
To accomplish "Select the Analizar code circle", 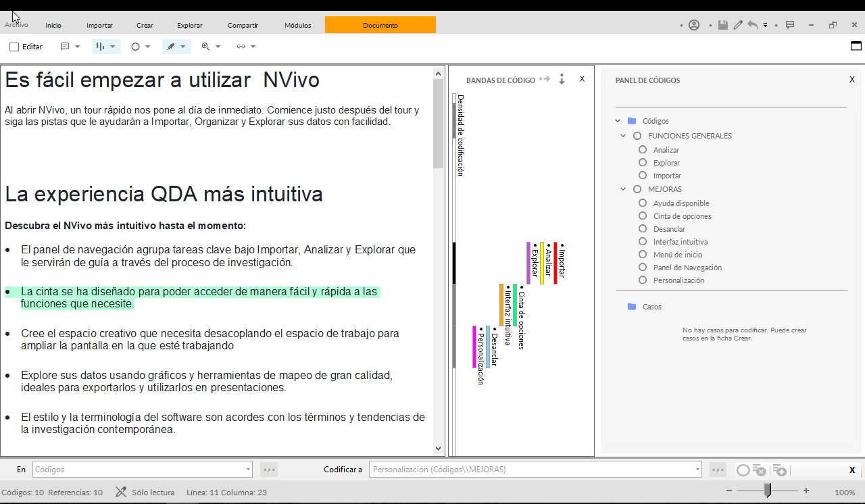I will click(643, 150).
